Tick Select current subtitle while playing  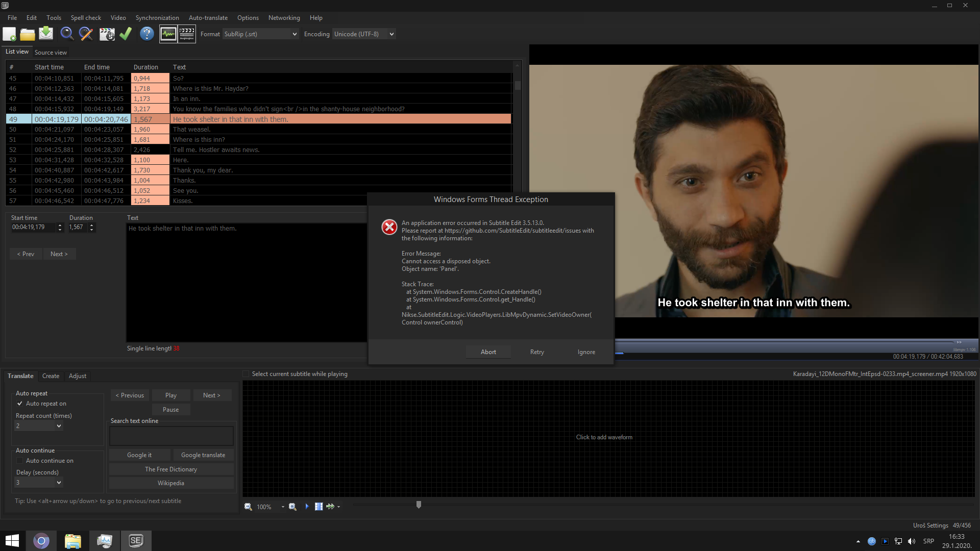246,374
